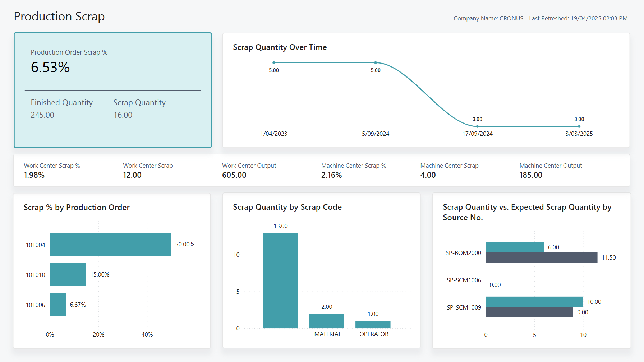Click the Finished Quantity value 245.00

click(x=42, y=115)
